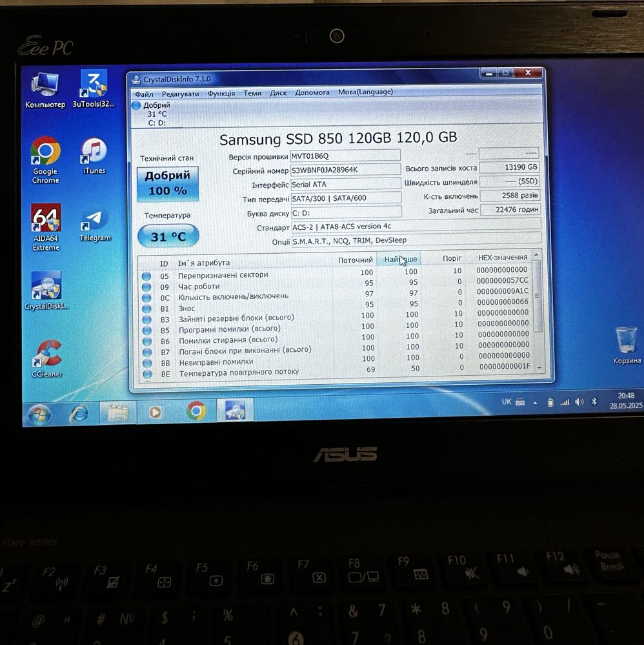
Task: Show hidden tray icons arrow
Action: tap(535, 403)
